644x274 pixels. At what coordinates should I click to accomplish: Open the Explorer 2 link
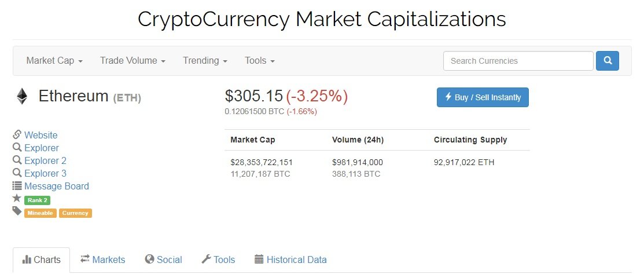pyautogui.click(x=45, y=160)
